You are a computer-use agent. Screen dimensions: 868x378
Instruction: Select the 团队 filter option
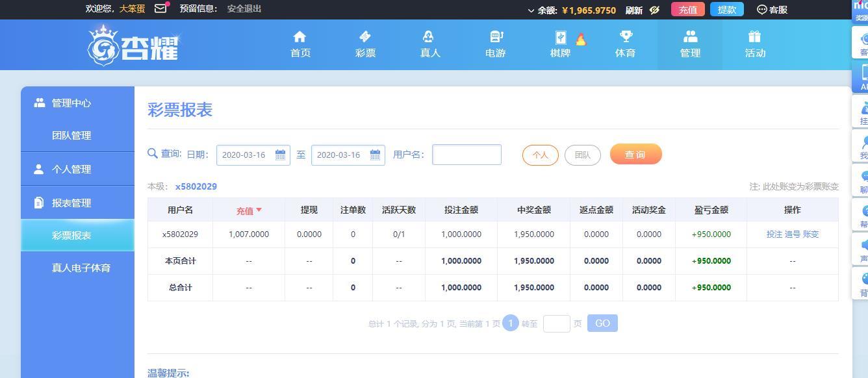point(582,155)
